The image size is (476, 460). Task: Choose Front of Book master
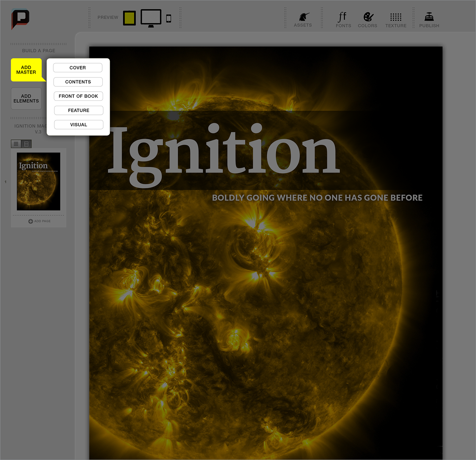coord(78,96)
